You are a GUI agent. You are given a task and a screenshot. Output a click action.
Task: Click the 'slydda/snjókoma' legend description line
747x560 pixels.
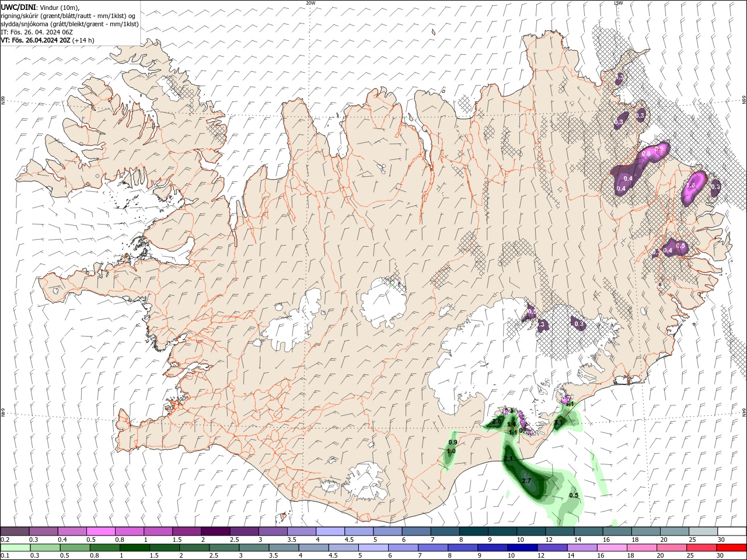[x=69, y=24]
